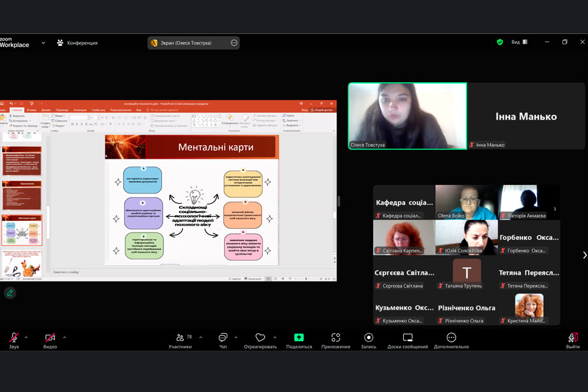Click Найти in PowerPoint ribbon
This screenshot has height=392, width=588.
[x=288, y=116]
